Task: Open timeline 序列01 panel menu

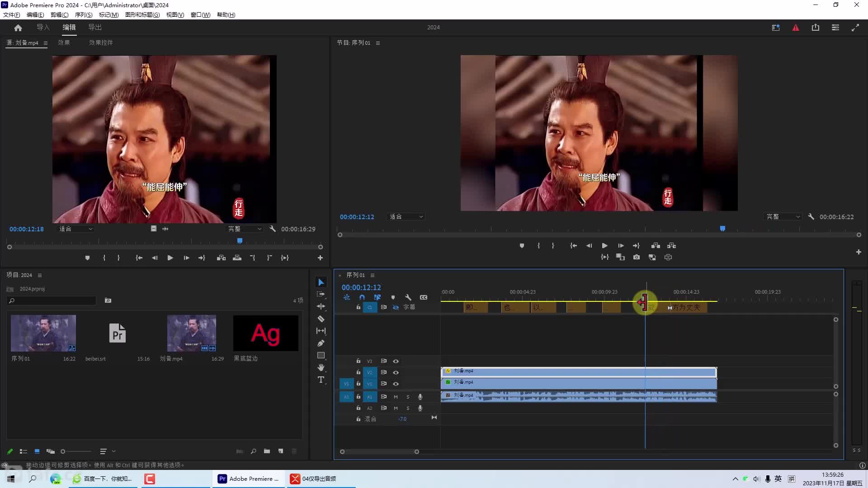Action: 373,275
